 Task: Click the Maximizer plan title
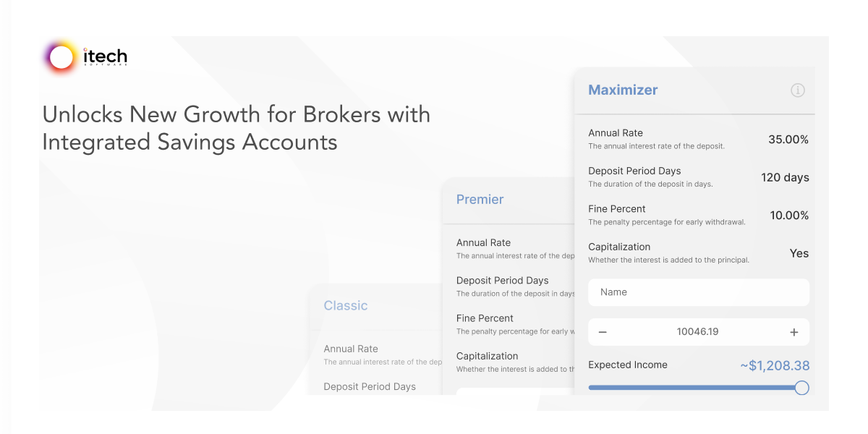(623, 90)
